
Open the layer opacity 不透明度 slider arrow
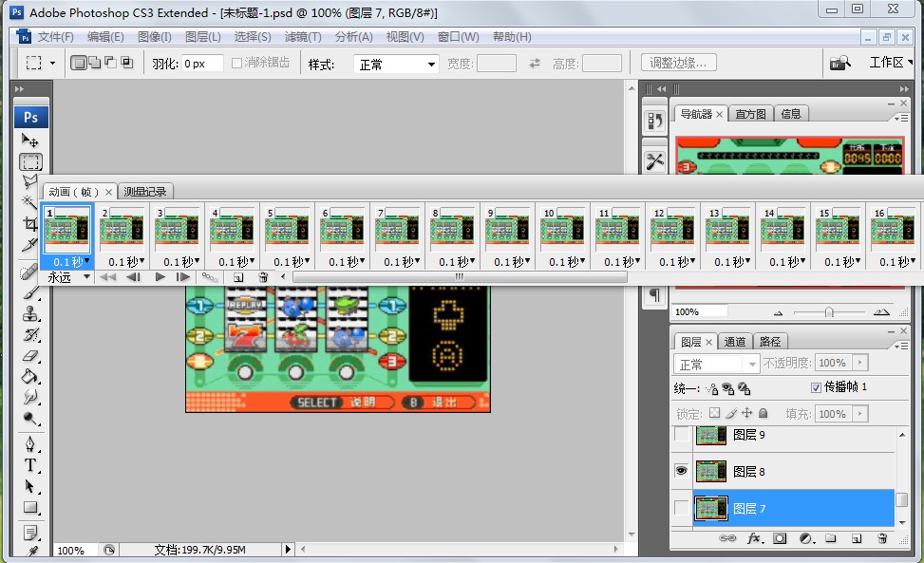tap(859, 363)
